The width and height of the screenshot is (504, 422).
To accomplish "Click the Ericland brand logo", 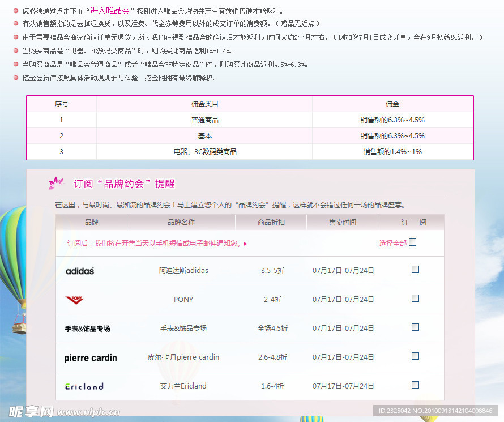I will click(84, 386).
